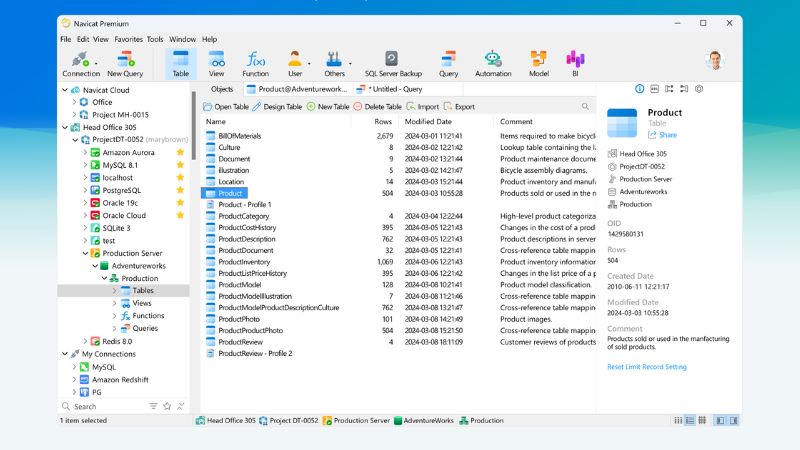This screenshot has width=800, height=450.
Task: Open the Connection toolbar button
Action: (x=81, y=64)
